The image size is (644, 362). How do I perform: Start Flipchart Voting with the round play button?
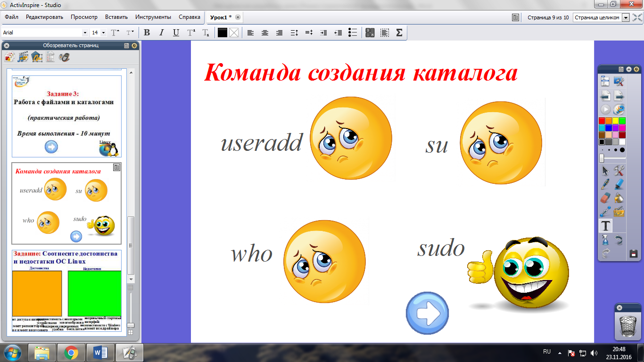[x=605, y=109]
